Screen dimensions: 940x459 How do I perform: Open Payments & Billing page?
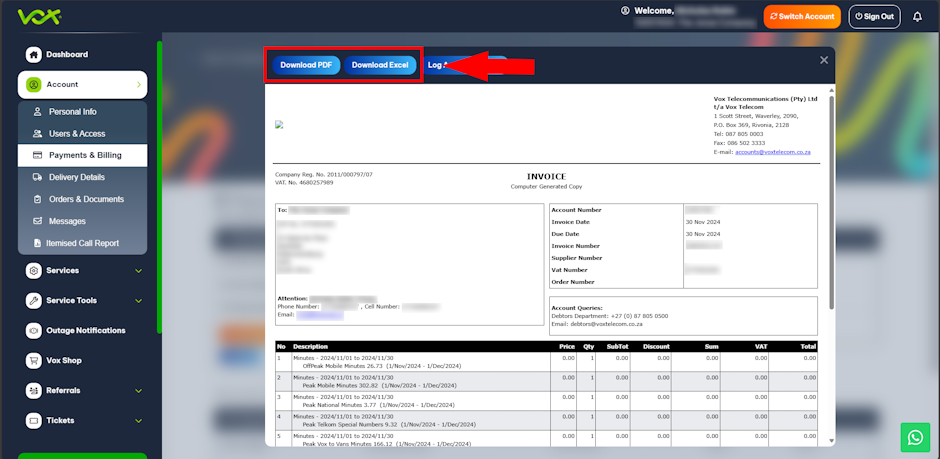coord(85,155)
